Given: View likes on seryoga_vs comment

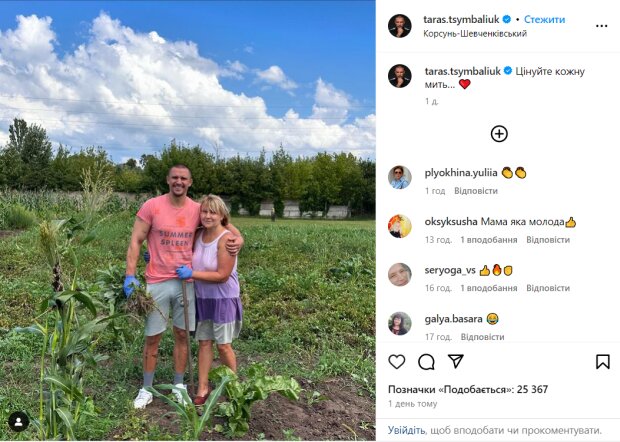Looking at the screenshot, I should tap(489, 288).
